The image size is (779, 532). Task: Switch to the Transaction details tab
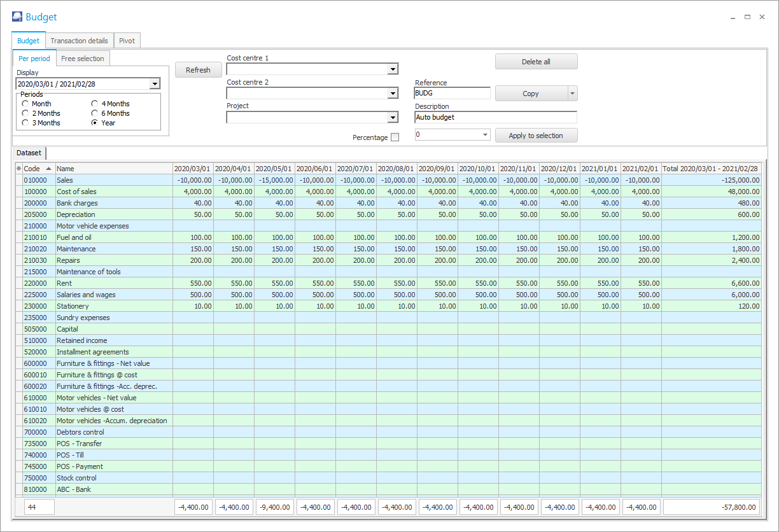pos(79,41)
